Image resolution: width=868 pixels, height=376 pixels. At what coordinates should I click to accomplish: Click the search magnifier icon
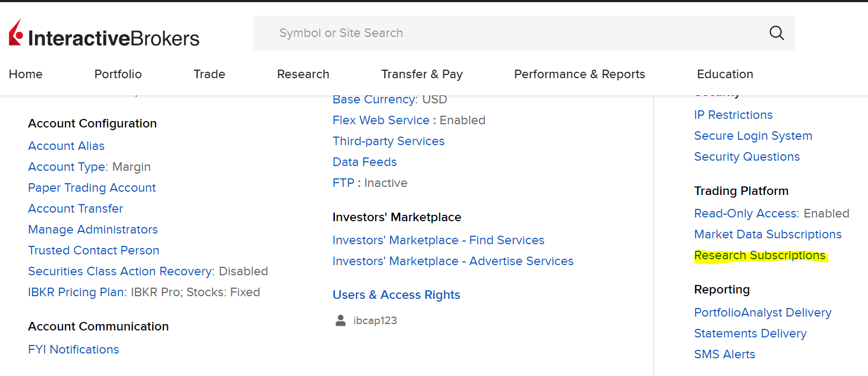click(x=776, y=33)
